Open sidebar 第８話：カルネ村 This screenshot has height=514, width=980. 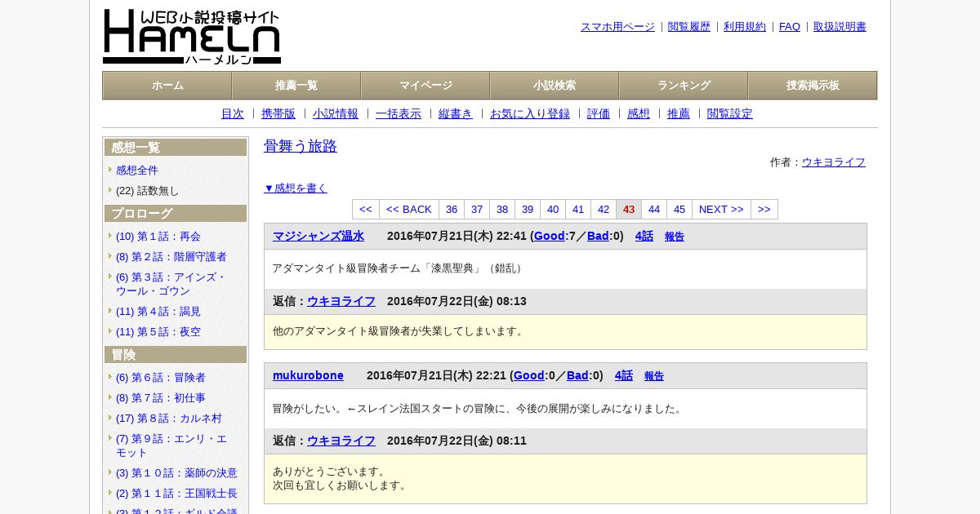coord(169,418)
